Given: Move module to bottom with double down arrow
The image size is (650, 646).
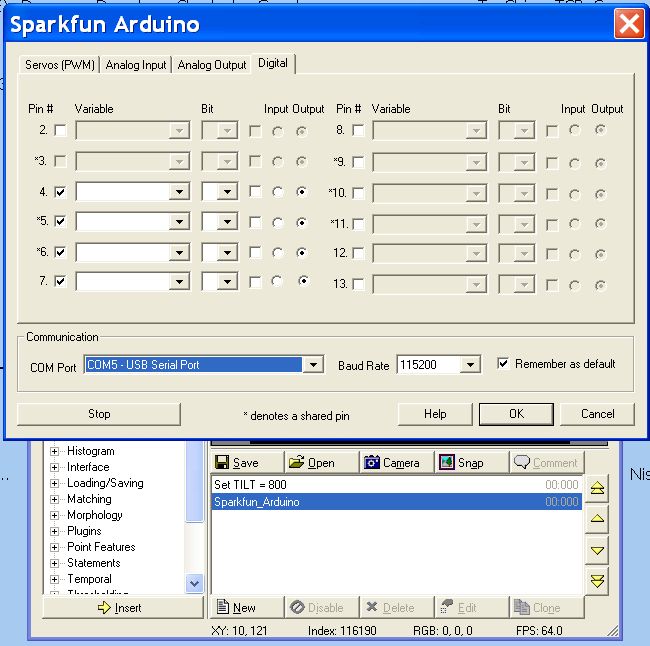Looking at the screenshot, I should click(598, 581).
